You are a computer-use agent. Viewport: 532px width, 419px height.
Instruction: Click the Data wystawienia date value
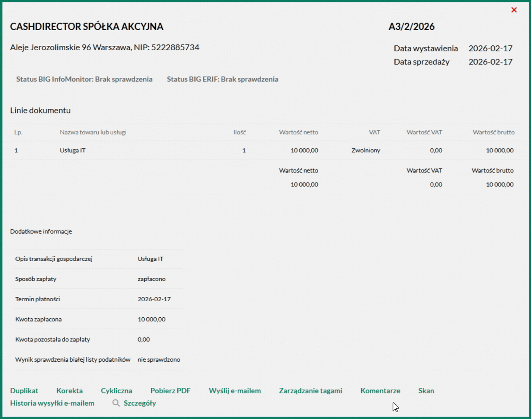[x=490, y=48]
